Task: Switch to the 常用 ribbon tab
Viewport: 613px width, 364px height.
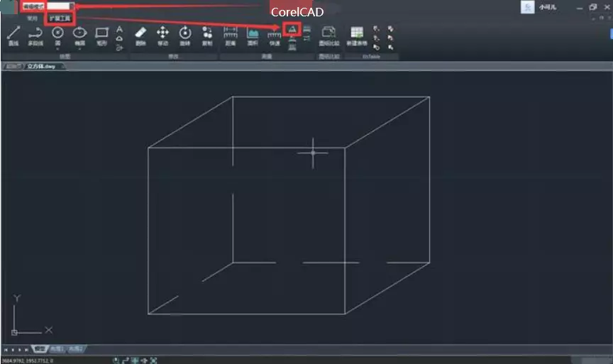Action: [x=32, y=18]
